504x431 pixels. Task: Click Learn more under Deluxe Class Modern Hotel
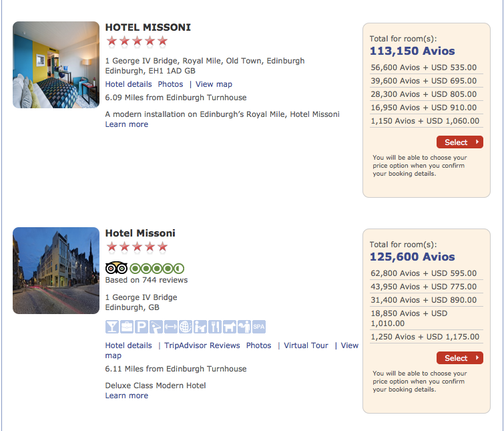[127, 396]
